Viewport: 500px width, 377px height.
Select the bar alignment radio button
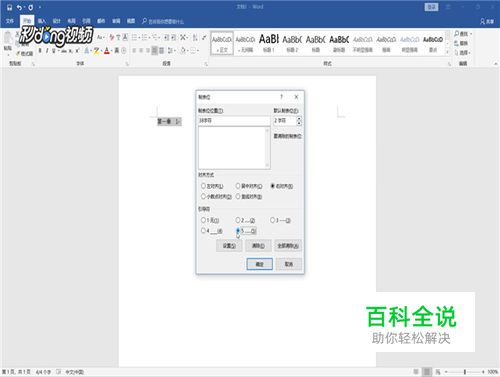(238, 197)
